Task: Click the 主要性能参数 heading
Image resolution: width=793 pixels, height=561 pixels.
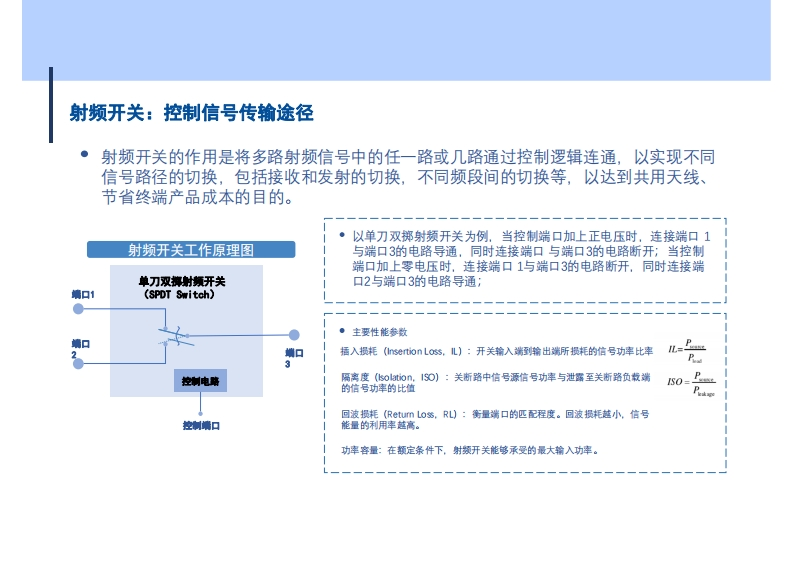Action: click(380, 332)
